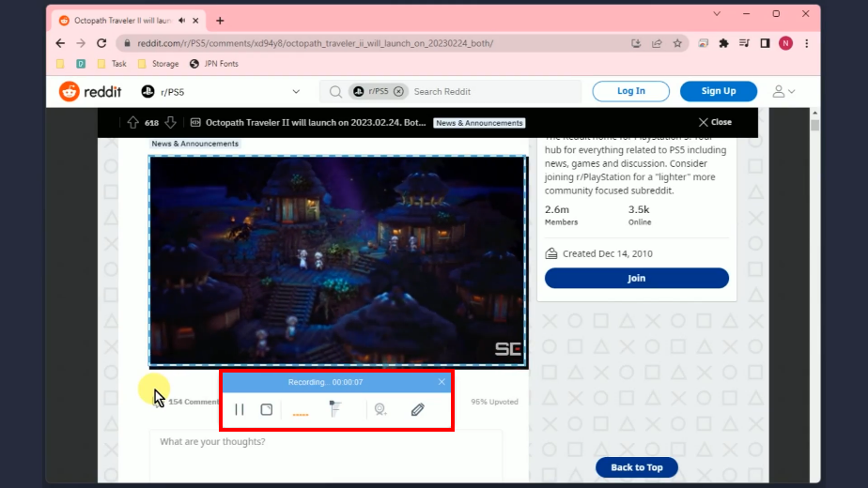Image resolution: width=868 pixels, height=488 pixels.
Task: Click the '95% Upvoted' text
Action: 494,402
